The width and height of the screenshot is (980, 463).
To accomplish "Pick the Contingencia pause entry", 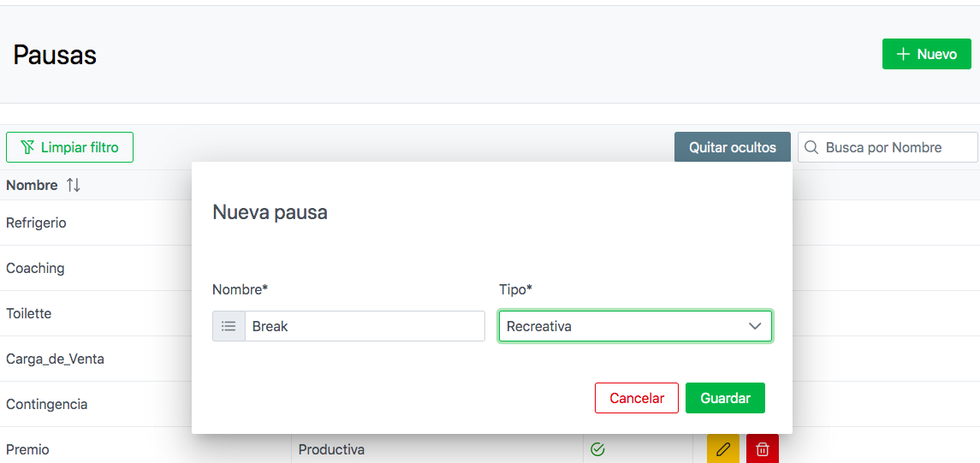I will pos(47,404).
